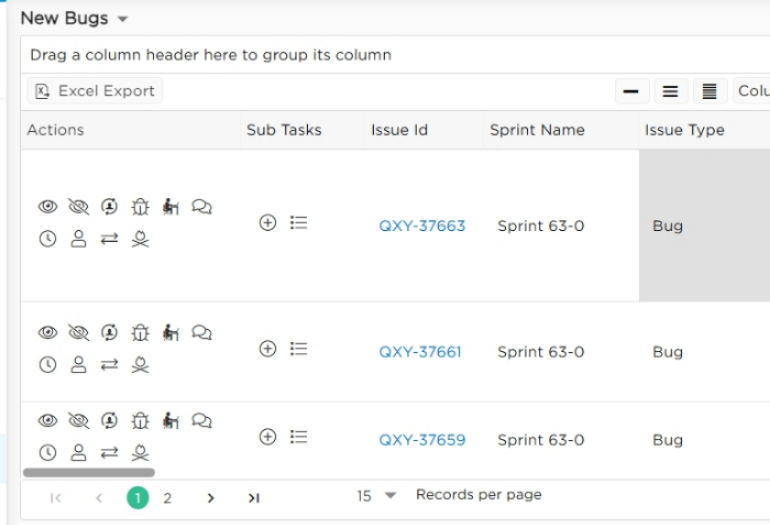Expand the New Bugs dropdown arrow

[x=123, y=19]
